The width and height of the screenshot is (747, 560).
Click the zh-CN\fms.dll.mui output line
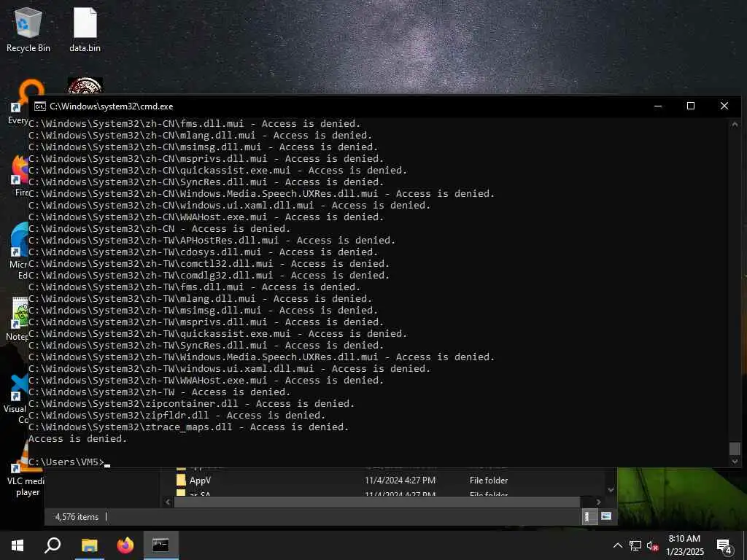pos(194,124)
